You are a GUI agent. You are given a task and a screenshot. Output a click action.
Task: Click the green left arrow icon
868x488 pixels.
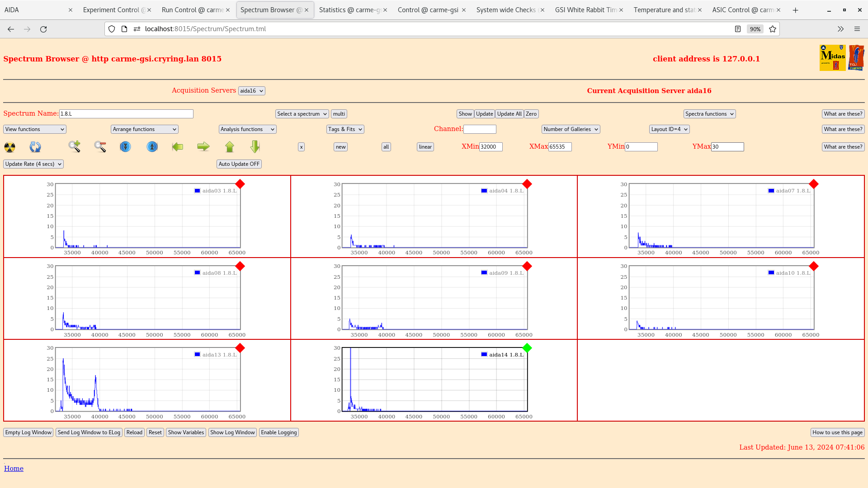coord(178,147)
